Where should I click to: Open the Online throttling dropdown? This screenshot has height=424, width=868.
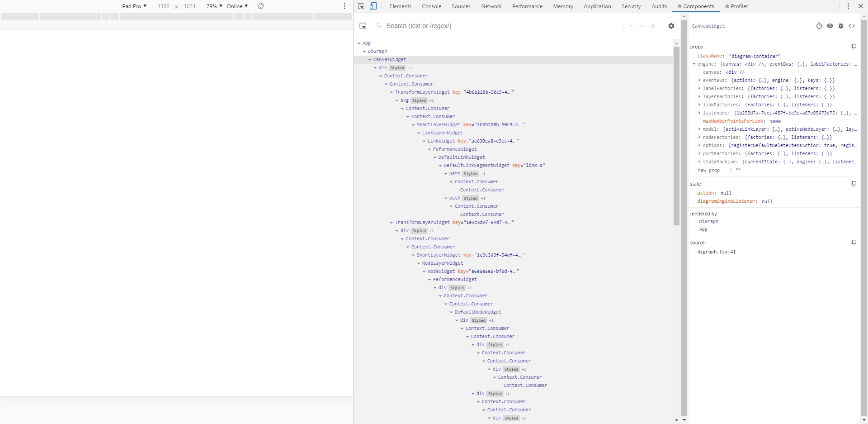coord(237,6)
